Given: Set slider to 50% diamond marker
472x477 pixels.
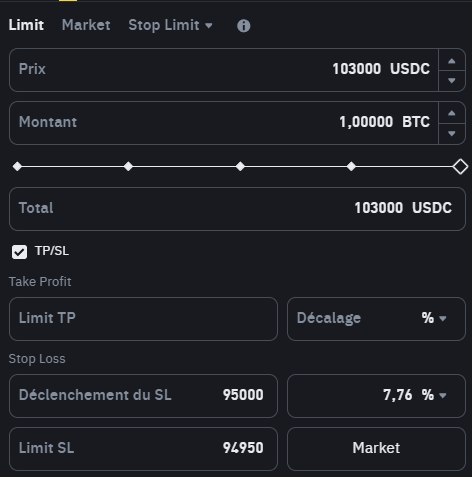Looking at the screenshot, I should click(240, 166).
